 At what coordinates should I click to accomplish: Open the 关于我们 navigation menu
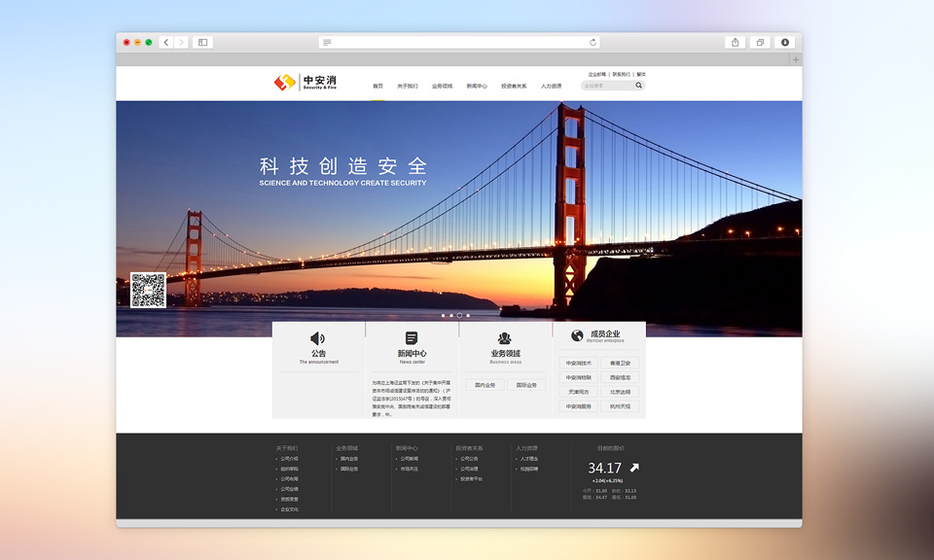[x=407, y=87]
